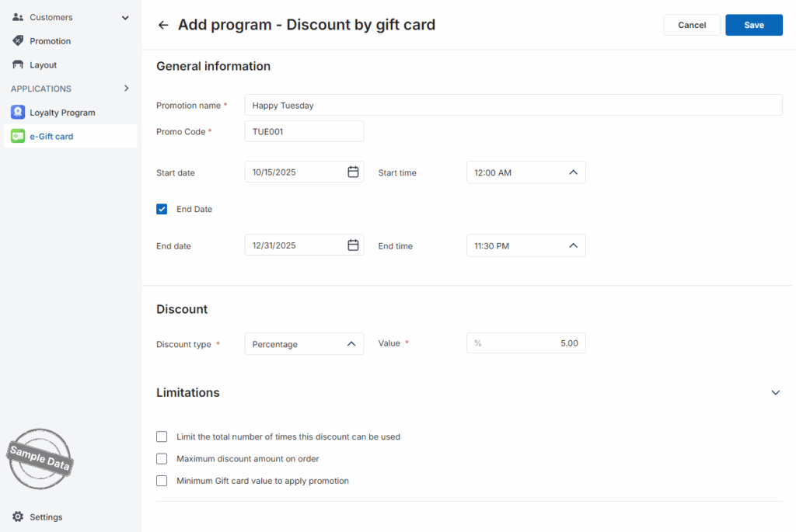Viewport: 796px width, 532px height.
Task: Check Maximum discount amount on order
Action: click(x=162, y=459)
